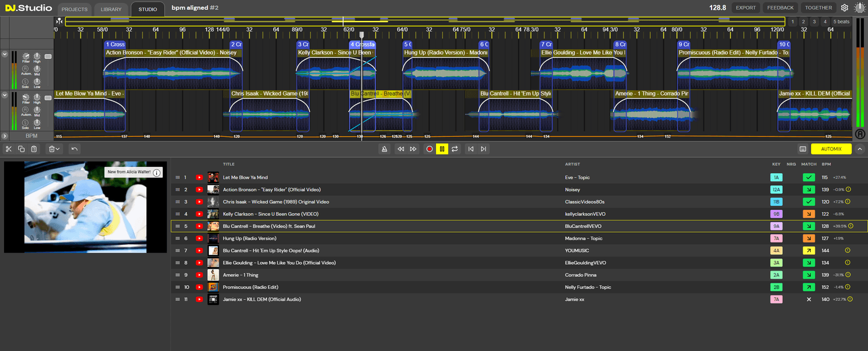Select beat grid option 1
Screen dimensions: 868x351
(x=793, y=22)
